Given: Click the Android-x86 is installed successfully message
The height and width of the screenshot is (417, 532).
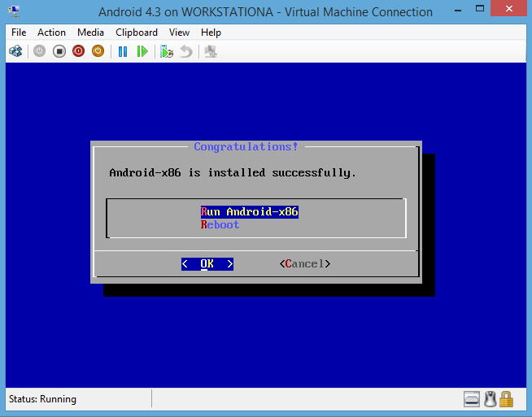Looking at the screenshot, I should [x=233, y=173].
